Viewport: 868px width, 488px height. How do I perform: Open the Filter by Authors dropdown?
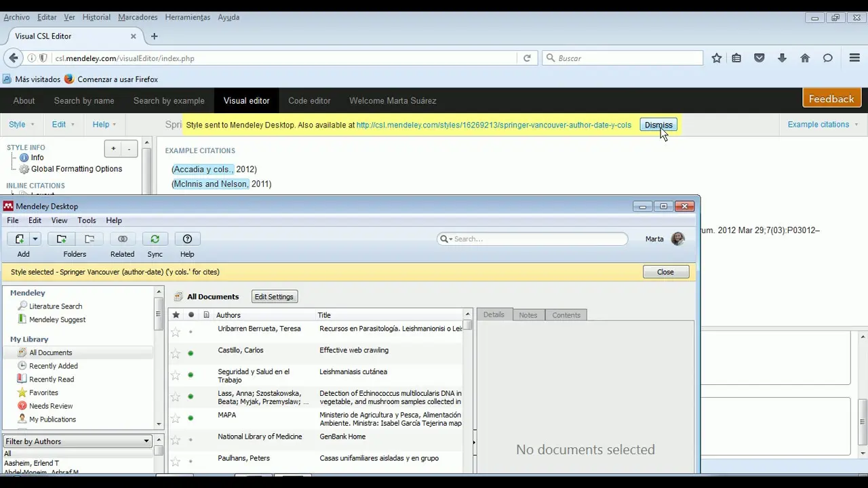pos(77,441)
